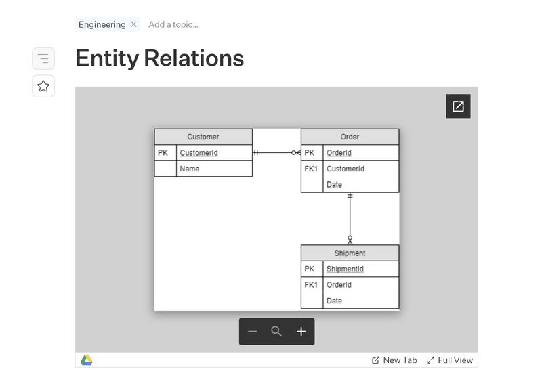Image resolution: width=542 pixels, height=392 pixels.
Task: Click CustomerId primary key in Customer table
Action: click(x=199, y=153)
